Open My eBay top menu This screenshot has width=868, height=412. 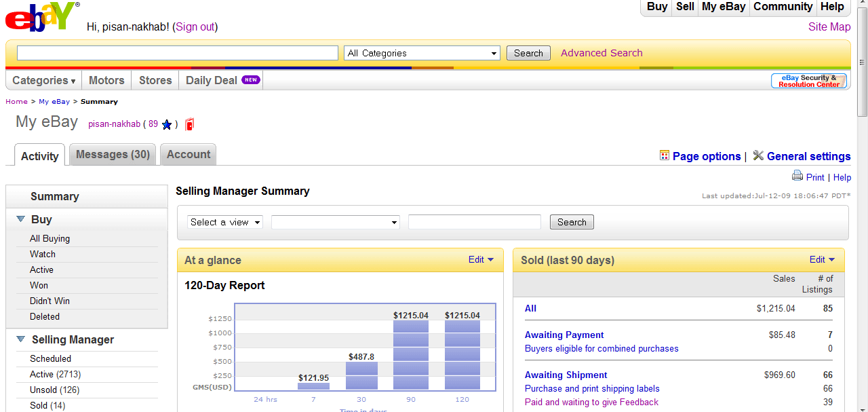(x=724, y=7)
